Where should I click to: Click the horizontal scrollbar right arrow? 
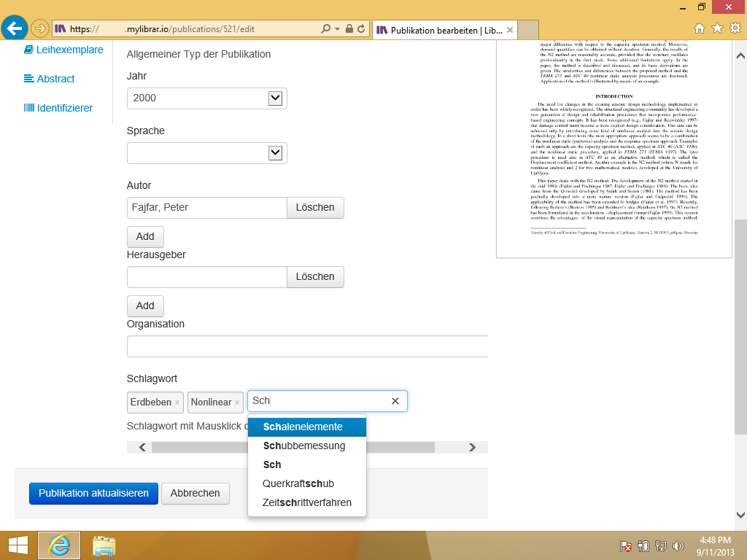[x=472, y=448]
